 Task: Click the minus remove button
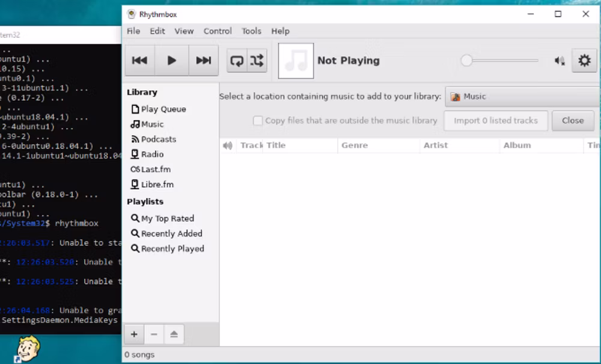tap(154, 334)
